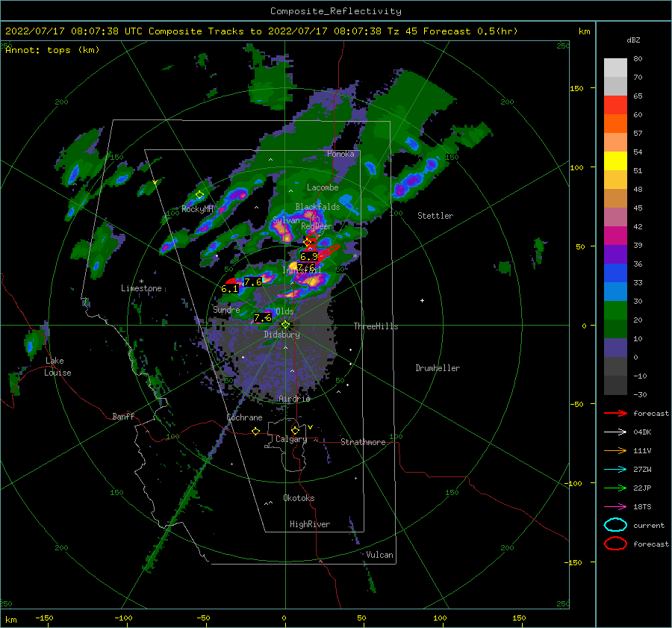
Task: Click the Stettler city label
Action: pos(435,216)
